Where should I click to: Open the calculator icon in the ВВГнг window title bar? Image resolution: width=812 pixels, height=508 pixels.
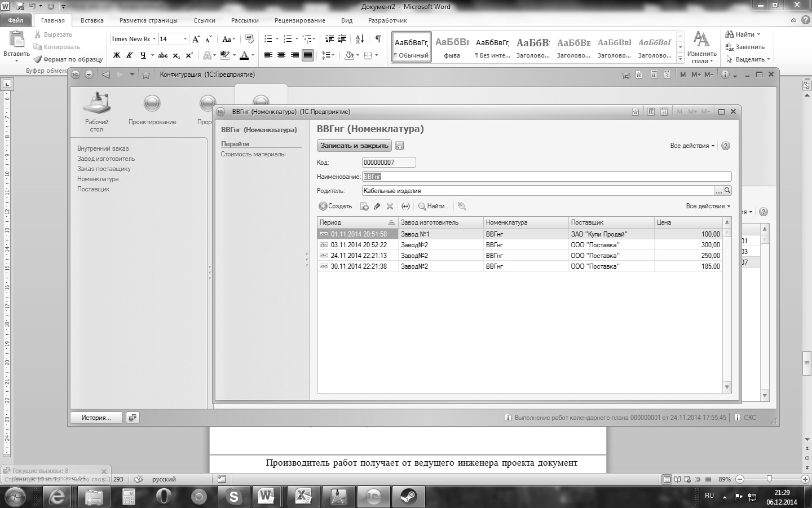[x=651, y=112]
